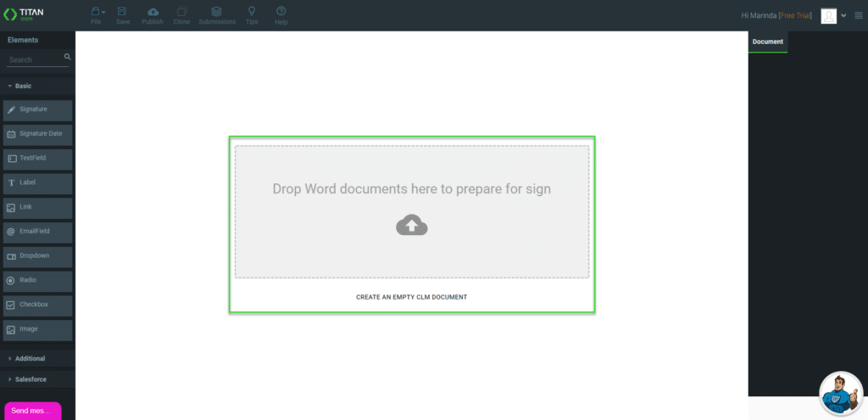Image resolution: width=868 pixels, height=420 pixels.
Task: Open the File menu
Action: click(x=97, y=15)
